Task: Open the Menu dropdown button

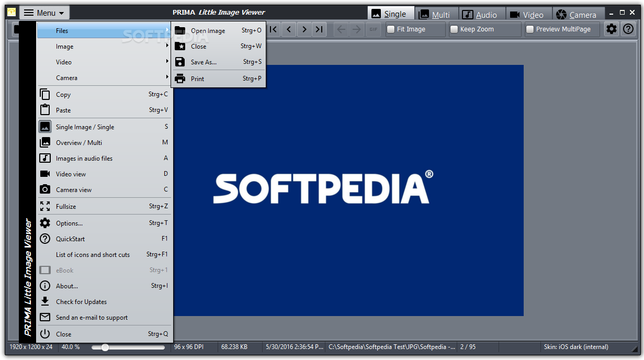Action: click(44, 13)
